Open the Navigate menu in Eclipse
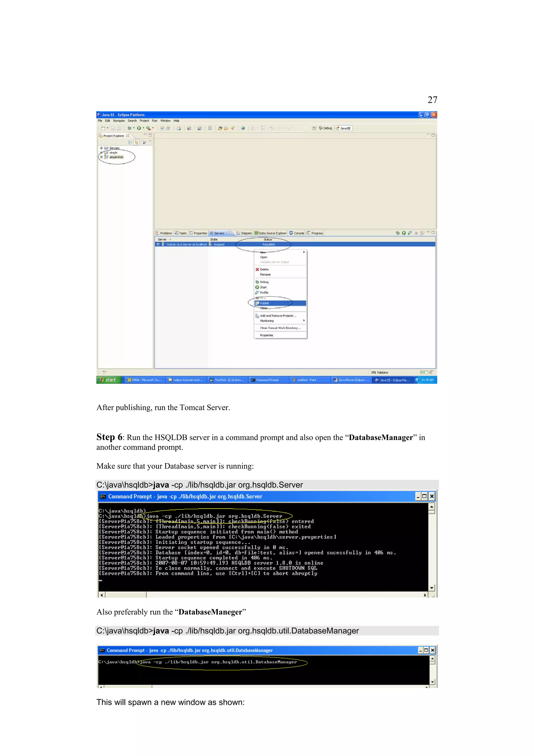 pos(119,121)
